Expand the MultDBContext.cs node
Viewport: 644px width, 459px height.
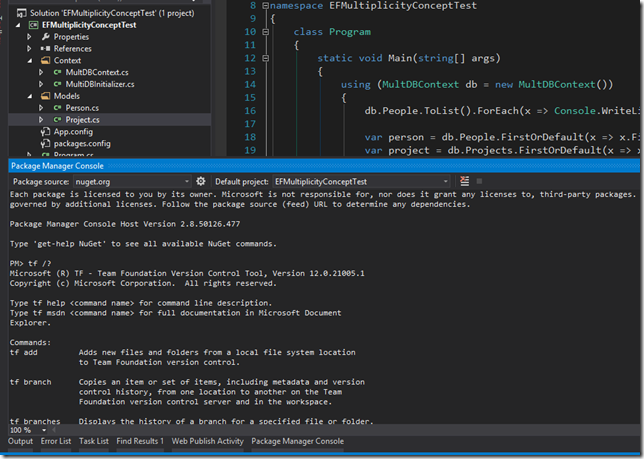tap(42, 73)
